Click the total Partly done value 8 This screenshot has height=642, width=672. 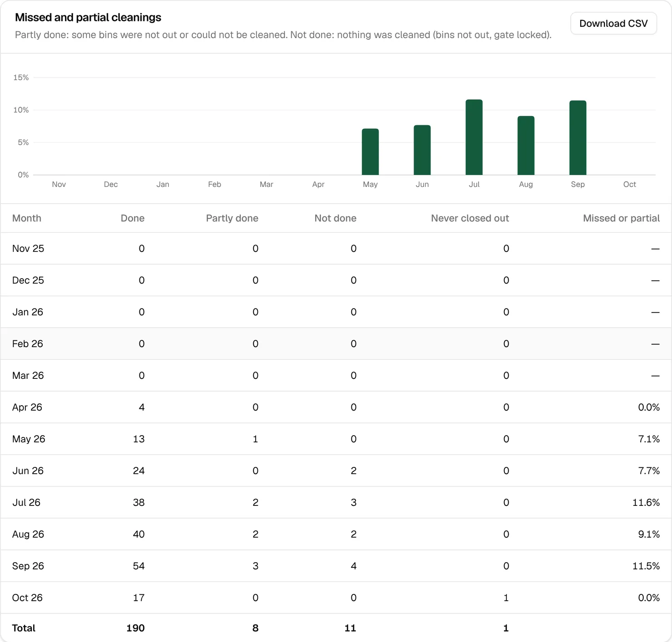pos(256,628)
